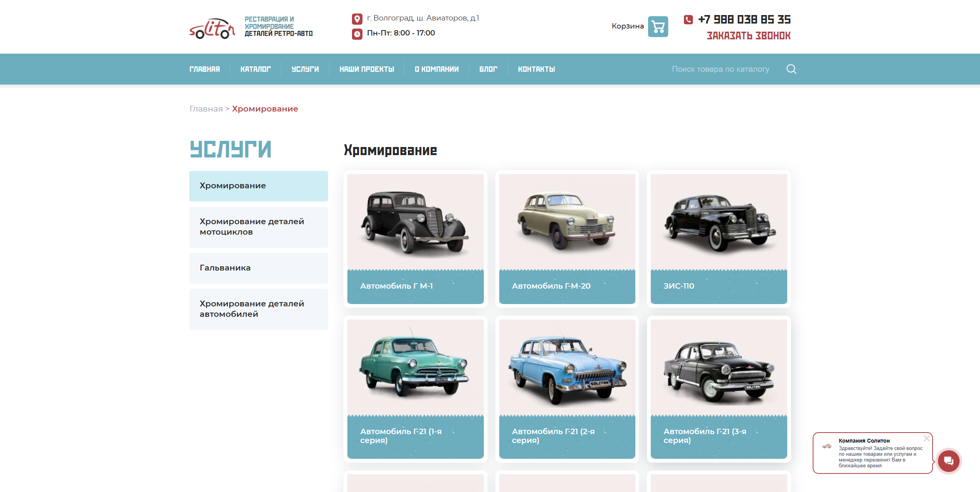Click the Автомобиль Г М-1 caption
The image size is (980, 492).
(396, 286)
